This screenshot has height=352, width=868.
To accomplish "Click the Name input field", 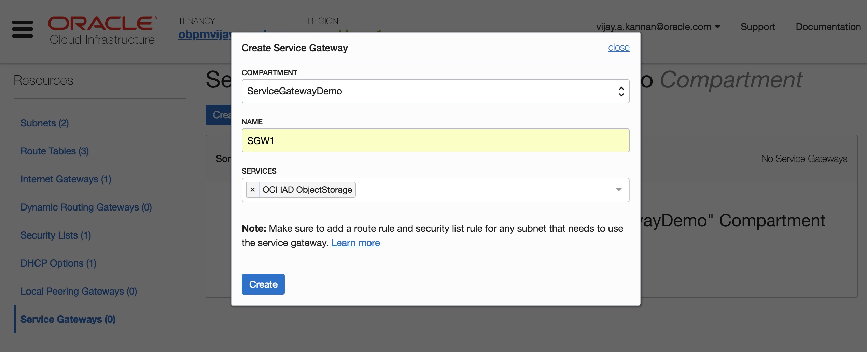I will (435, 140).
